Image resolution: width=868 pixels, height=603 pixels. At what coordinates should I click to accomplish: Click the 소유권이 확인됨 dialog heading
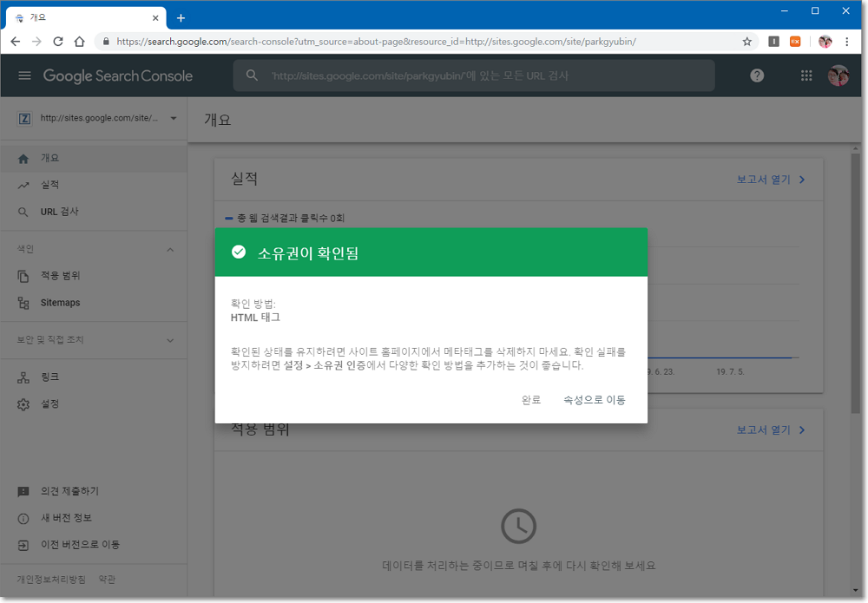pyautogui.click(x=308, y=252)
